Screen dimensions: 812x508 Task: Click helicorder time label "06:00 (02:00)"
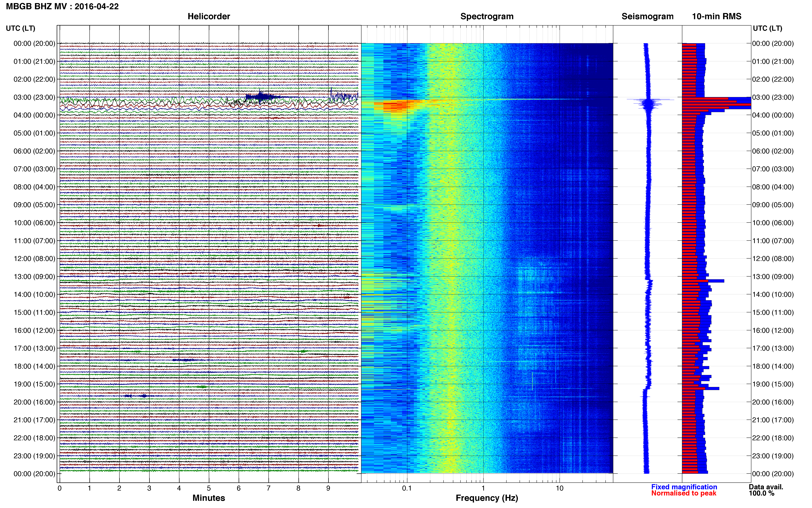click(34, 151)
